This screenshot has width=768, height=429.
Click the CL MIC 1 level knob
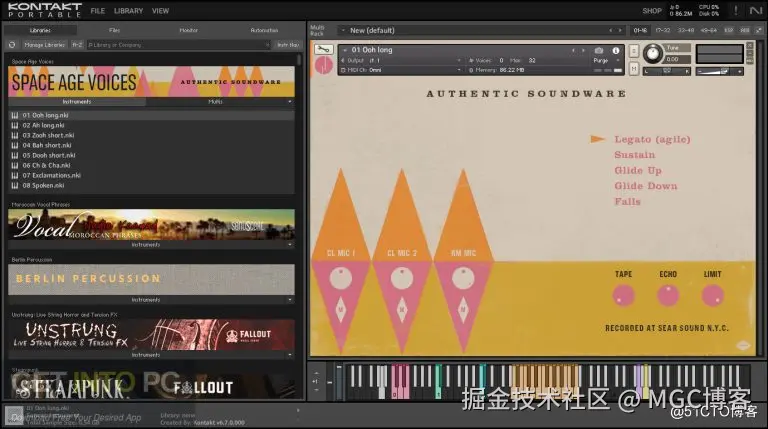[x=341, y=278]
